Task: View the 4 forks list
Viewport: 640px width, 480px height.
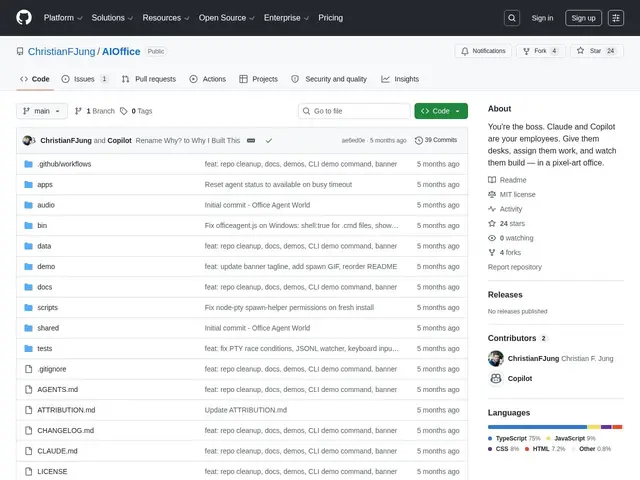Action: click(x=504, y=253)
